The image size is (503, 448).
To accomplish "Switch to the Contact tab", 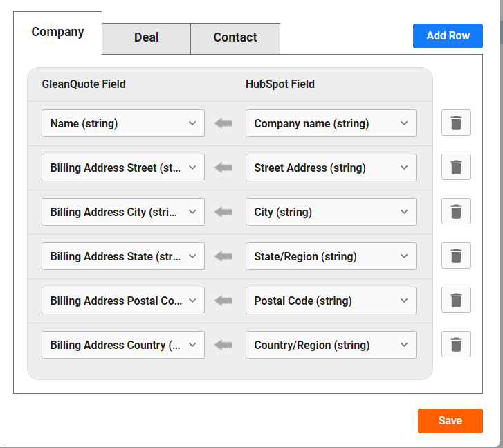I will [235, 37].
